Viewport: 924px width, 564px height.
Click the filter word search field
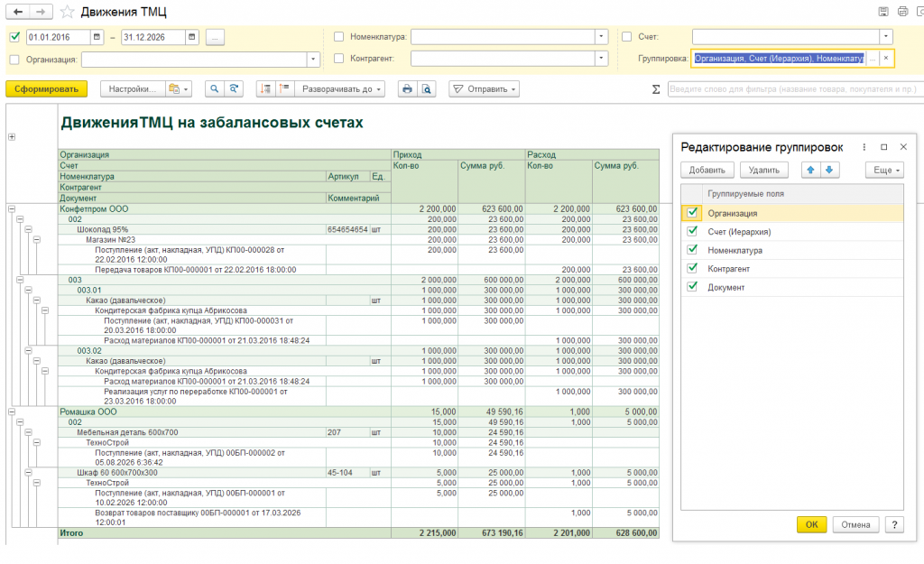(794, 89)
